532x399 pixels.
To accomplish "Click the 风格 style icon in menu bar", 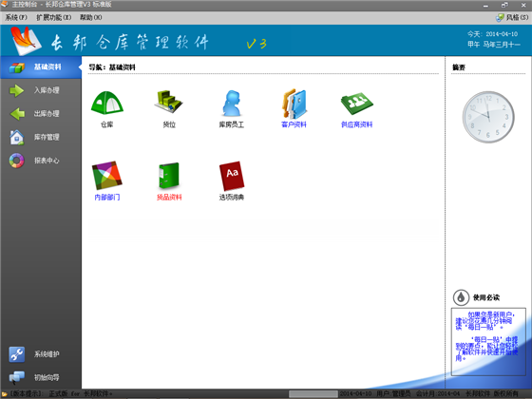I will [x=500, y=18].
